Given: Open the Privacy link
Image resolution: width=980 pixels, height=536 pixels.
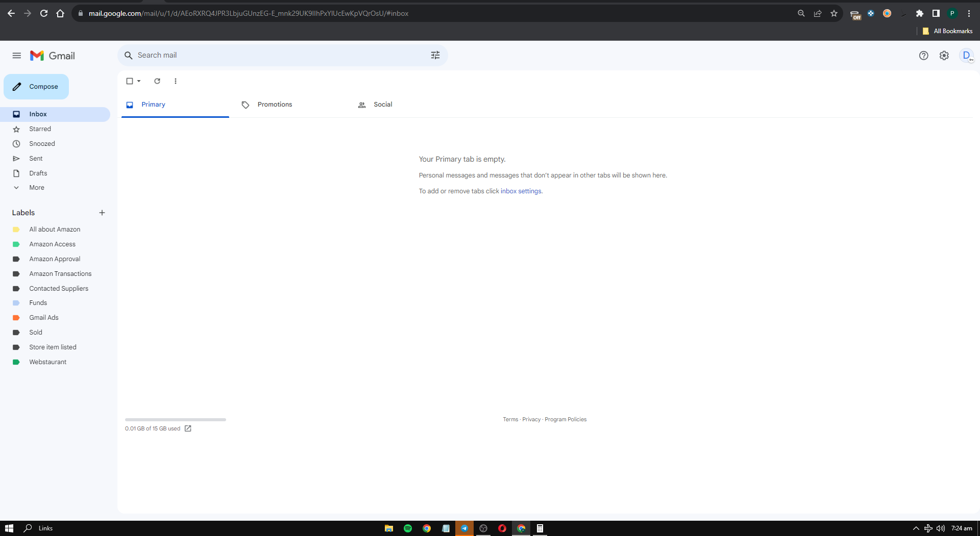Looking at the screenshot, I should click(531, 419).
